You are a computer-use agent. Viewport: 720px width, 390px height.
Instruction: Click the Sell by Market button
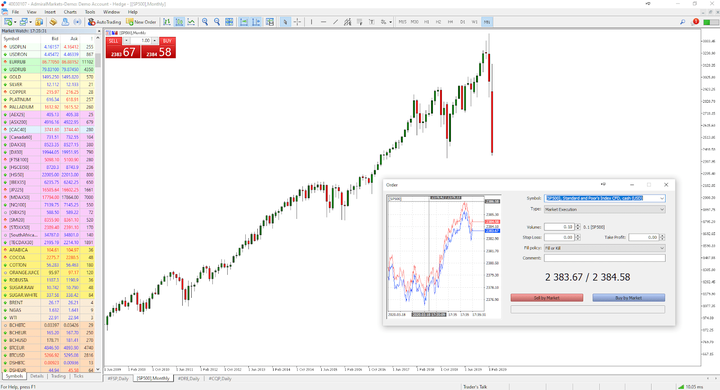coord(547,298)
